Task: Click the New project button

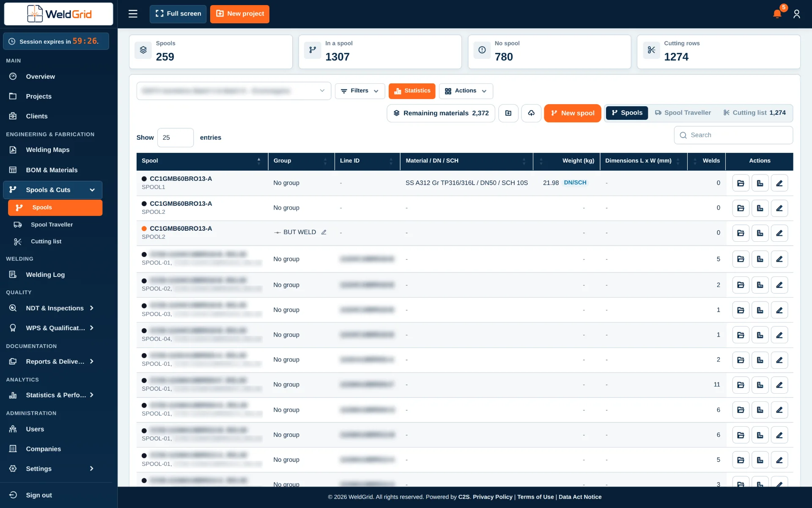Action: click(240, 14)
